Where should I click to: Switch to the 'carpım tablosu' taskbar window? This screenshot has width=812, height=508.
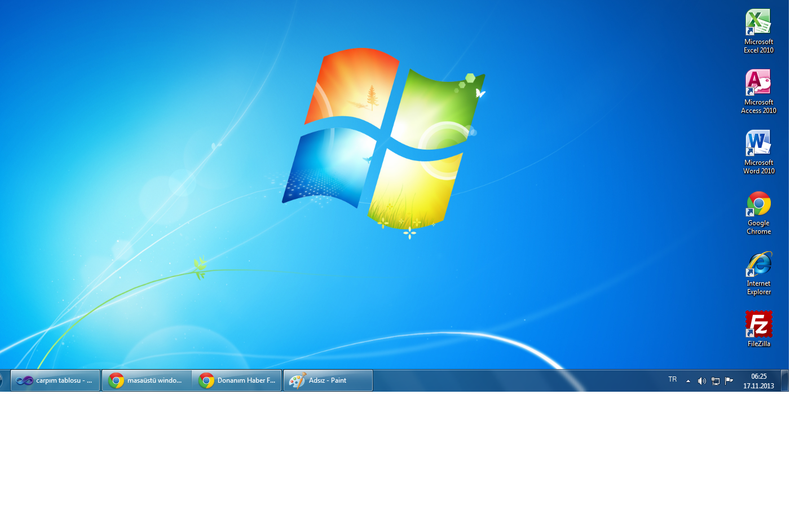pyautogui.click(x=55, y=380)
